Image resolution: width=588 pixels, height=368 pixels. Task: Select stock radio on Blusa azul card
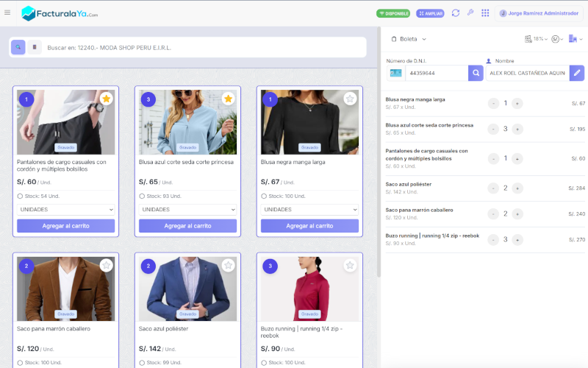click(142, 196)
